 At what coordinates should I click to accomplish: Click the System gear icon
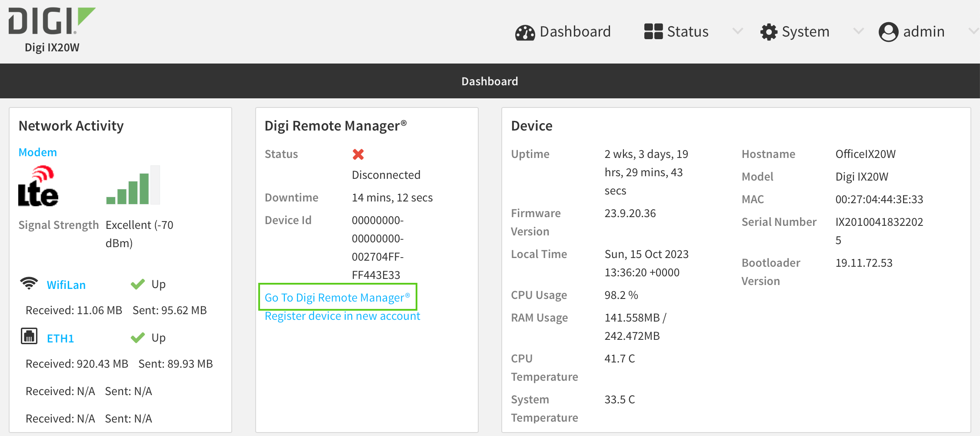point(769,32)
